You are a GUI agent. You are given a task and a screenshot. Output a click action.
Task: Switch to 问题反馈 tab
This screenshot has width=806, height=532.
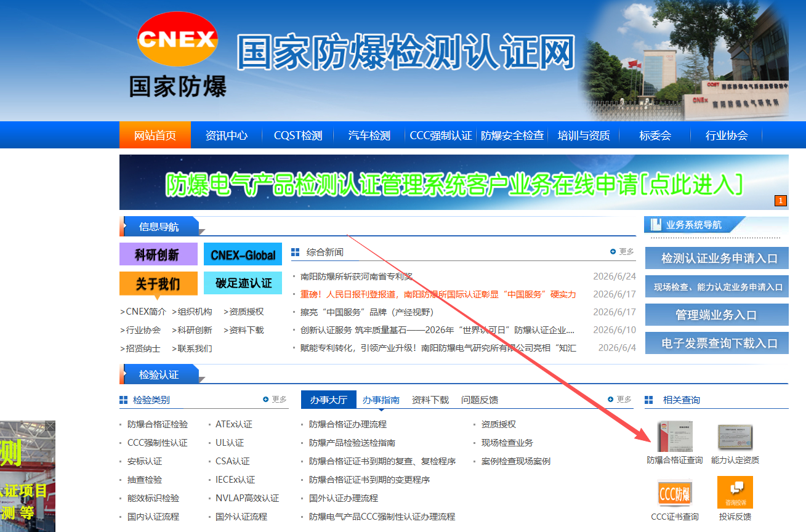(x=480, y=400)
